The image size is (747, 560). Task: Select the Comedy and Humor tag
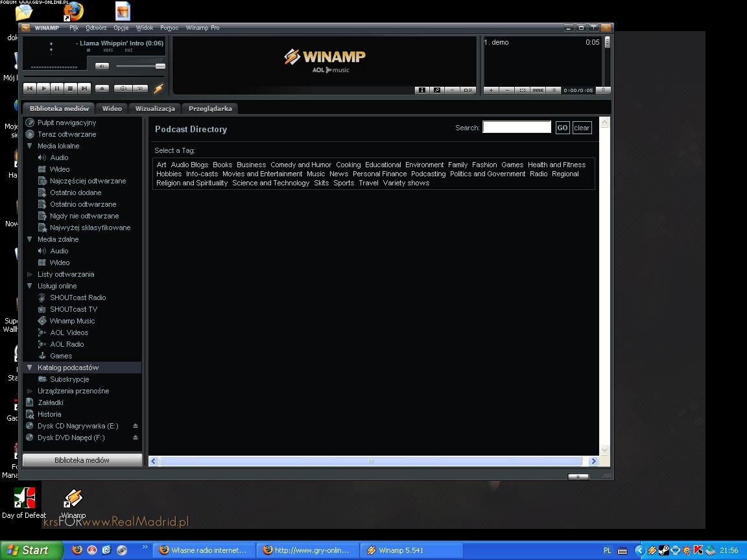point(301,165)
